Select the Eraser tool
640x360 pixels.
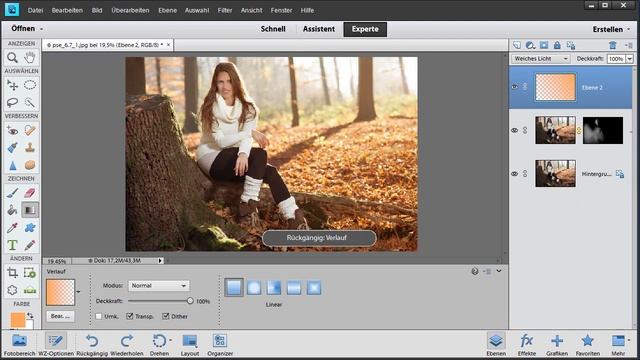tap(30, 193)
